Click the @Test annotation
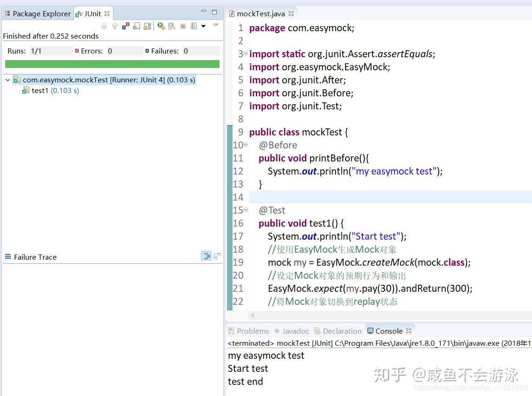The image size is (532, 396). pyautogui.click(x=272, y=210)
